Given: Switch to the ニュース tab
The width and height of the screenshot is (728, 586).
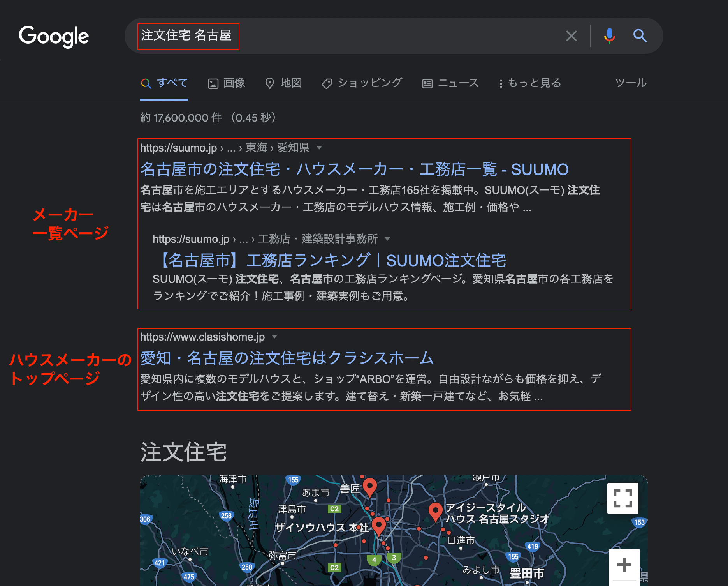Looking at the screenshot, I should (x=450, y=83).
